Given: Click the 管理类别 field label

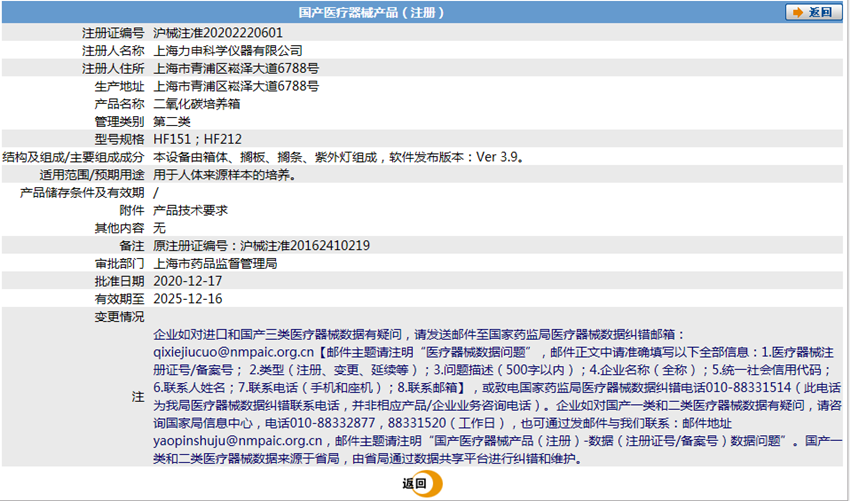Looking at the screenshot, I should (119, 121).
